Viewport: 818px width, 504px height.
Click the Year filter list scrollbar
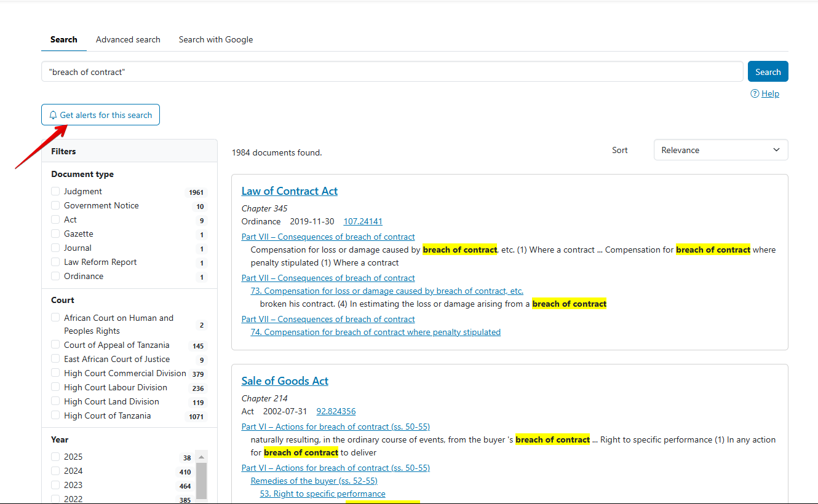[201, 481]
